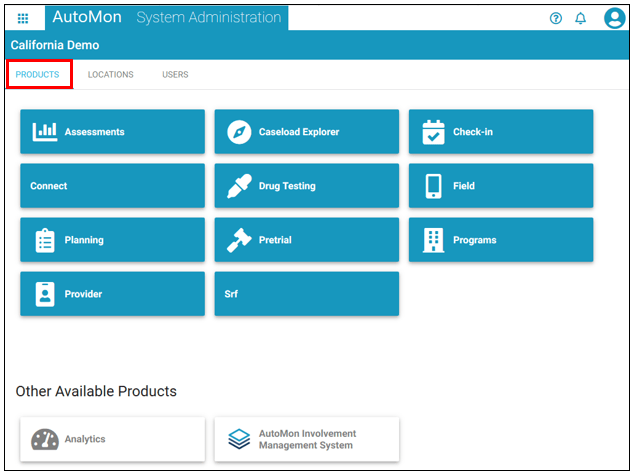This screenshot has height=473, width=636.
Task: Open the apps grid launcher icon
Action: (x=23, y=18)
